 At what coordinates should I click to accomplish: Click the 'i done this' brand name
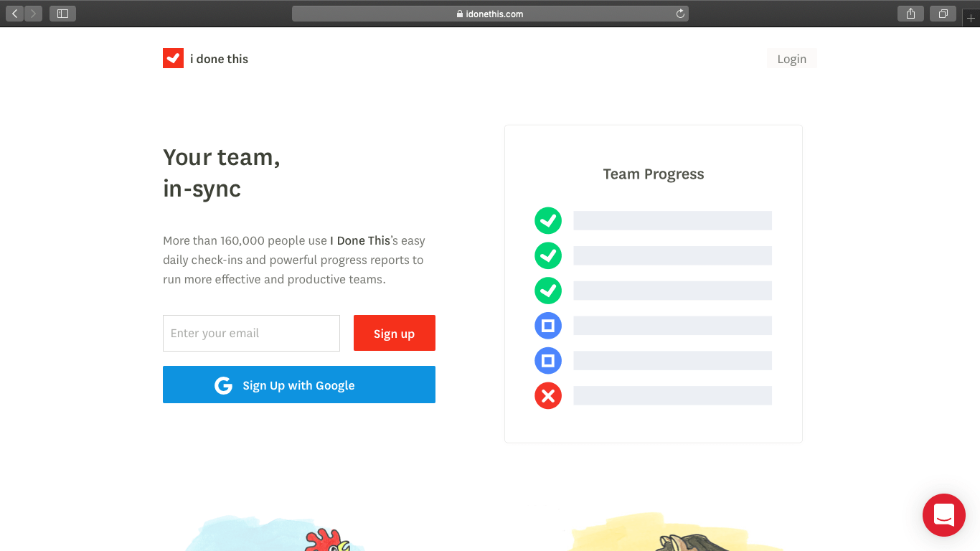click(219, 59)
